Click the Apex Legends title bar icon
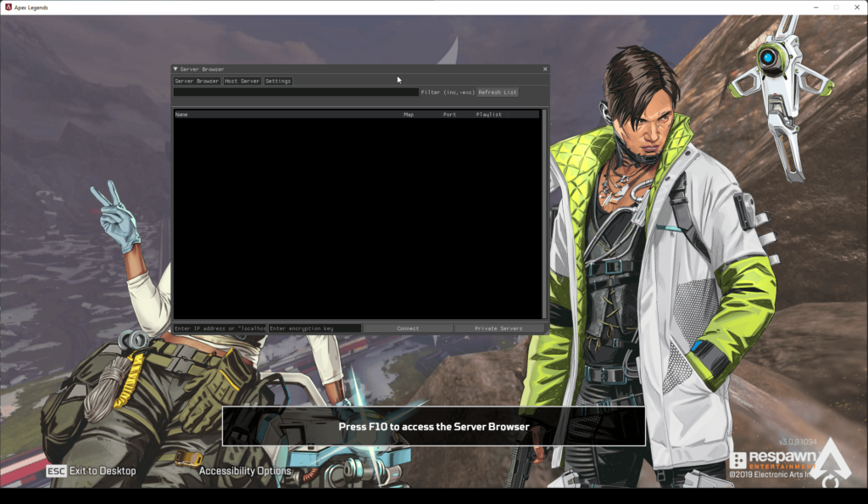 (8, 7)
